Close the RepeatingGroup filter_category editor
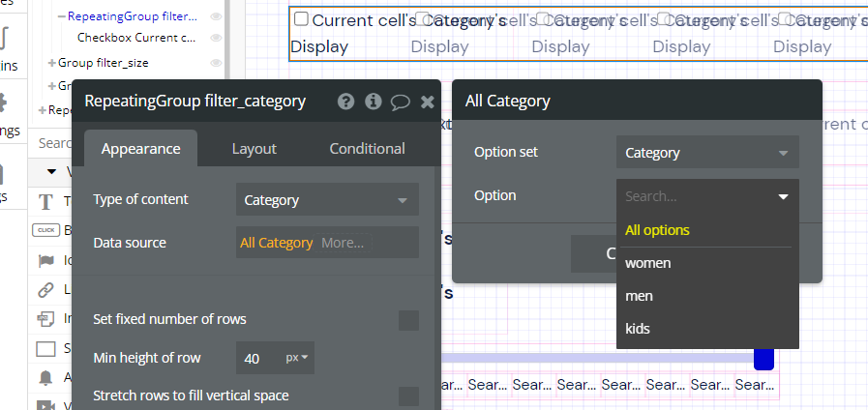The height and width of the screenshot is (410, 868). [428, 102]
